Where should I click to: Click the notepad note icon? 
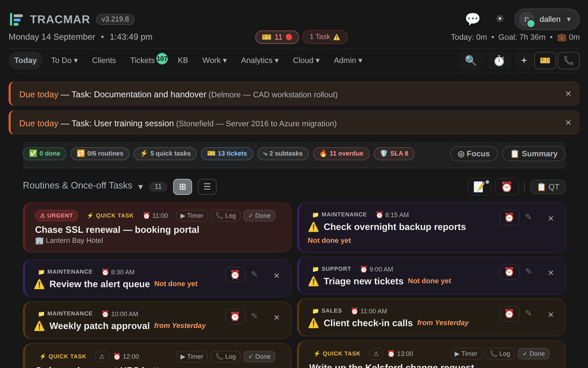click(479, 186)
